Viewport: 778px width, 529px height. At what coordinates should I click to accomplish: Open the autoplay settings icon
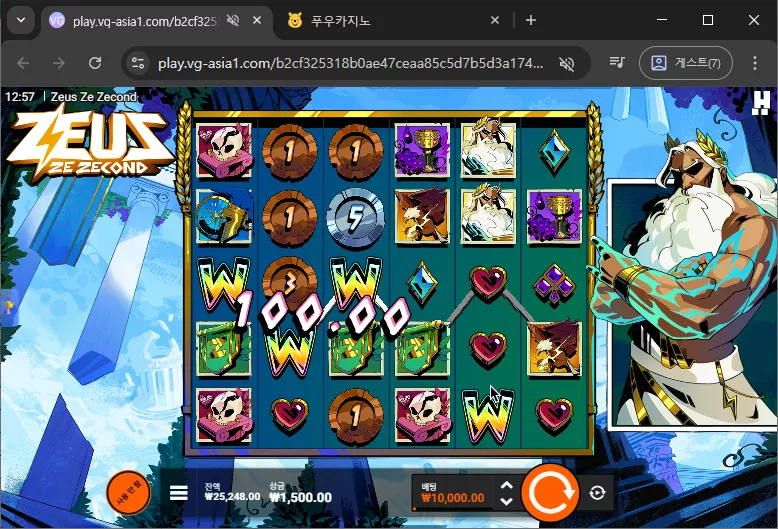[x=597, y=493]
